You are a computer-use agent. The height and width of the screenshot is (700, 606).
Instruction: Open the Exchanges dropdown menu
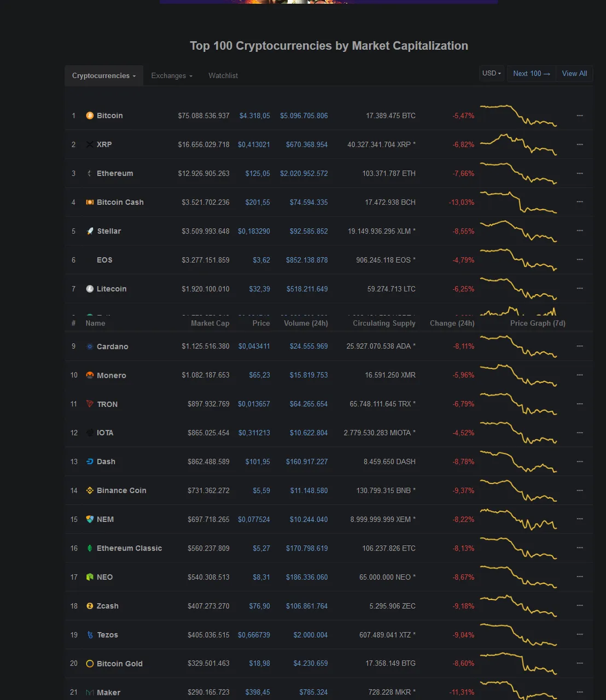point(172,75)
